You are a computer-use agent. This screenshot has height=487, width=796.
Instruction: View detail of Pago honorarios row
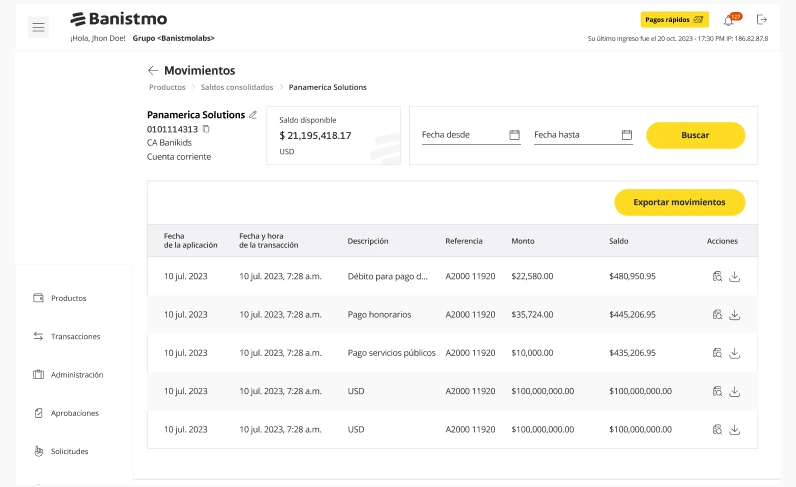[717, 315]
